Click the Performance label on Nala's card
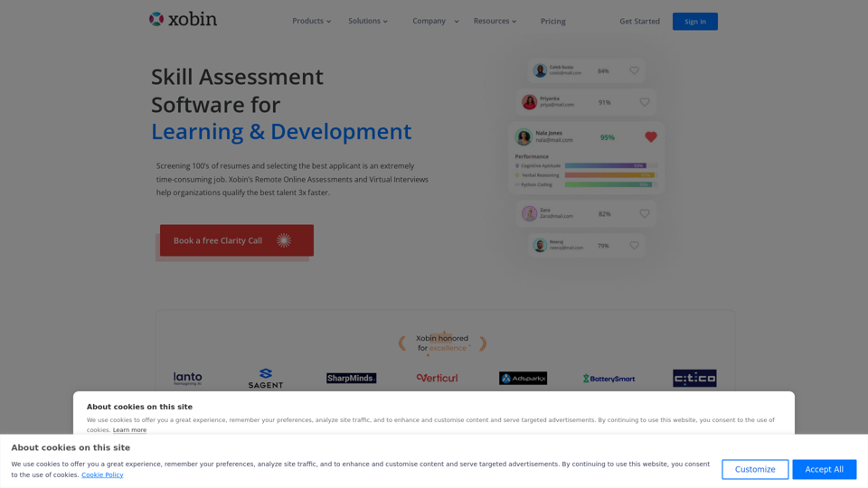 pos(532,156)
